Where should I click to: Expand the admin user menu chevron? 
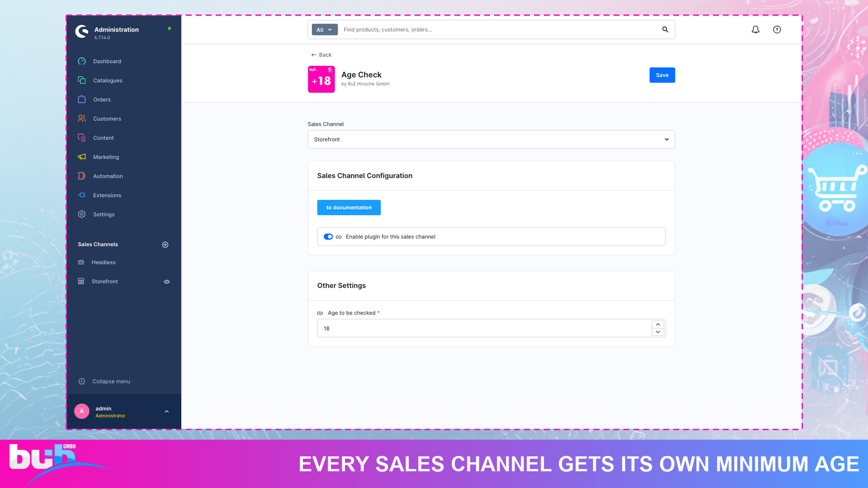(166, 412)
